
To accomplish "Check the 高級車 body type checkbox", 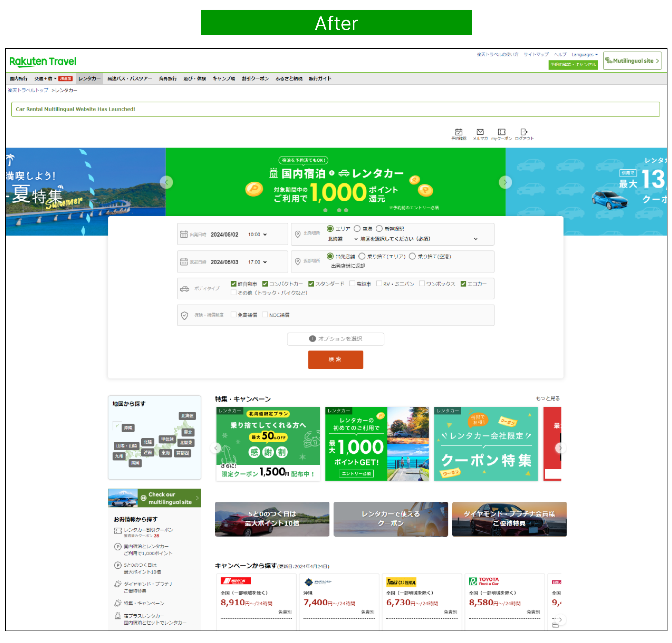I will (352, 284).
